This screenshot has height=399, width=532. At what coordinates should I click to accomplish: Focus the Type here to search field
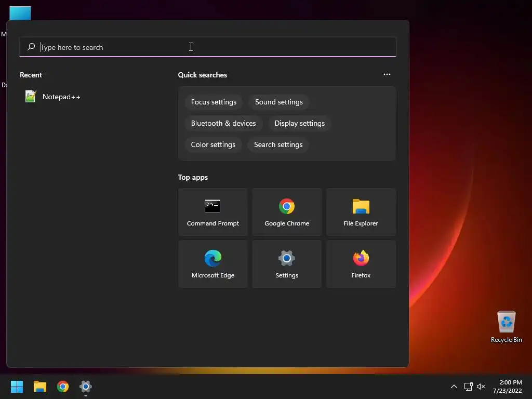[208, 47]
